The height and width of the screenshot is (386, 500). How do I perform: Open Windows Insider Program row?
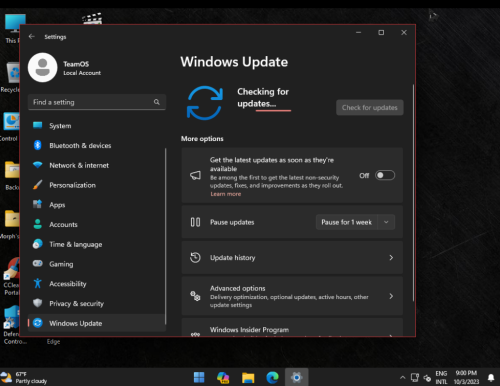point(292,327)
